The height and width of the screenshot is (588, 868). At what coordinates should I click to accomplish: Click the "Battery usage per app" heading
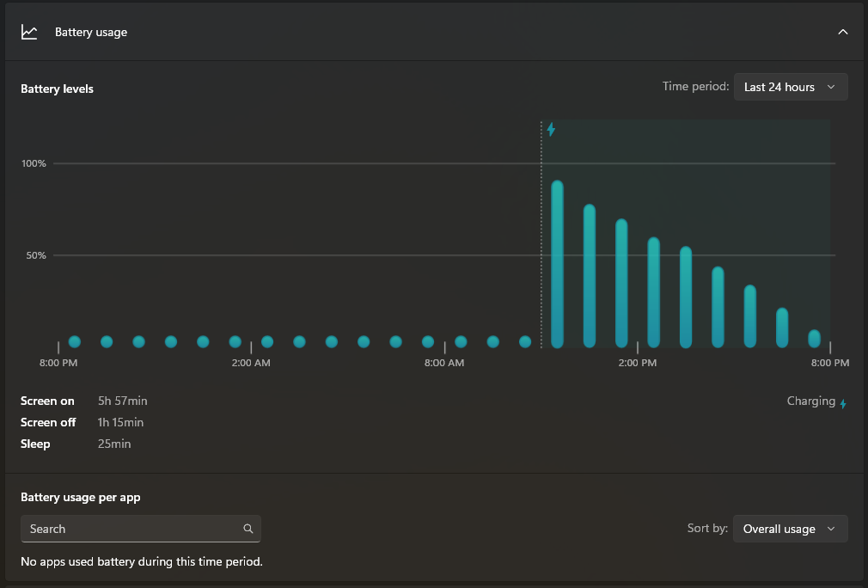click(80, 497)
